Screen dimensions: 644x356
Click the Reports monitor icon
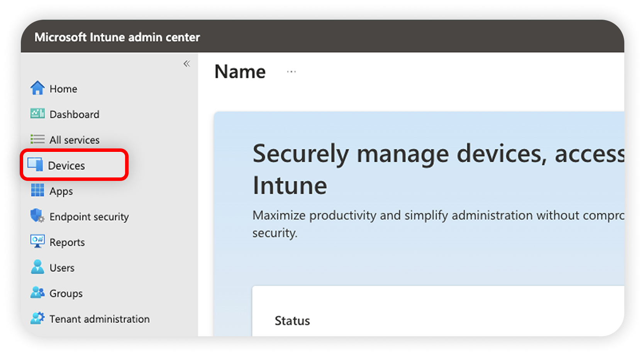pyautogui.click(x=37, y=241)
